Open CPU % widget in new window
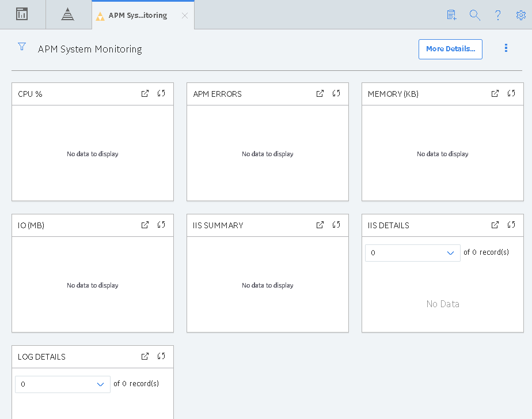Viewport: 532px width, 419px height. point(145,94)
